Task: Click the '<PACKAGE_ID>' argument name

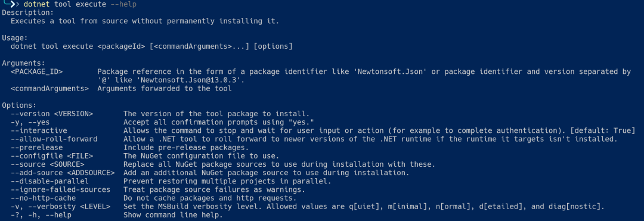Action: [36, 71]
